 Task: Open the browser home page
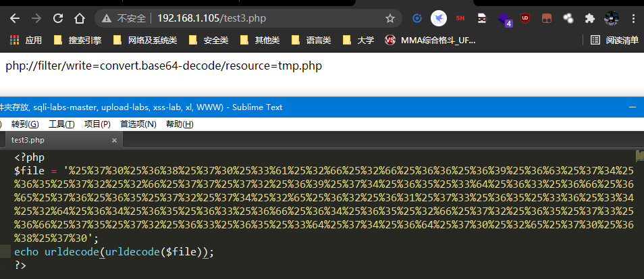coord(79,18)
